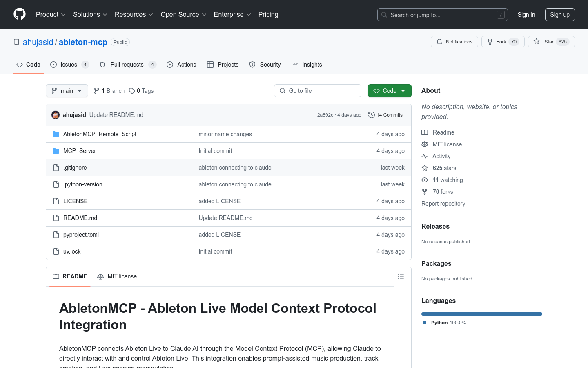Click the Python language bar
The width and height of the screenshot is (588, 368).
pyautogui.click(x=482, y=314)
